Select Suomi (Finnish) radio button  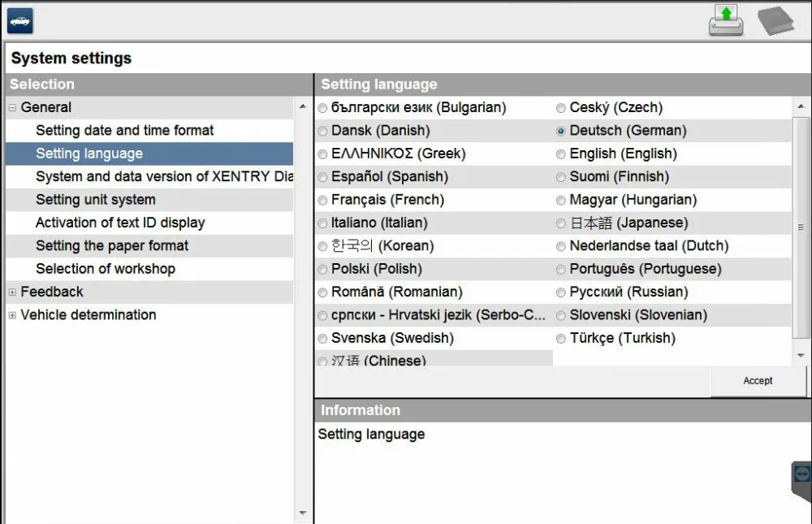pos(561,177)
